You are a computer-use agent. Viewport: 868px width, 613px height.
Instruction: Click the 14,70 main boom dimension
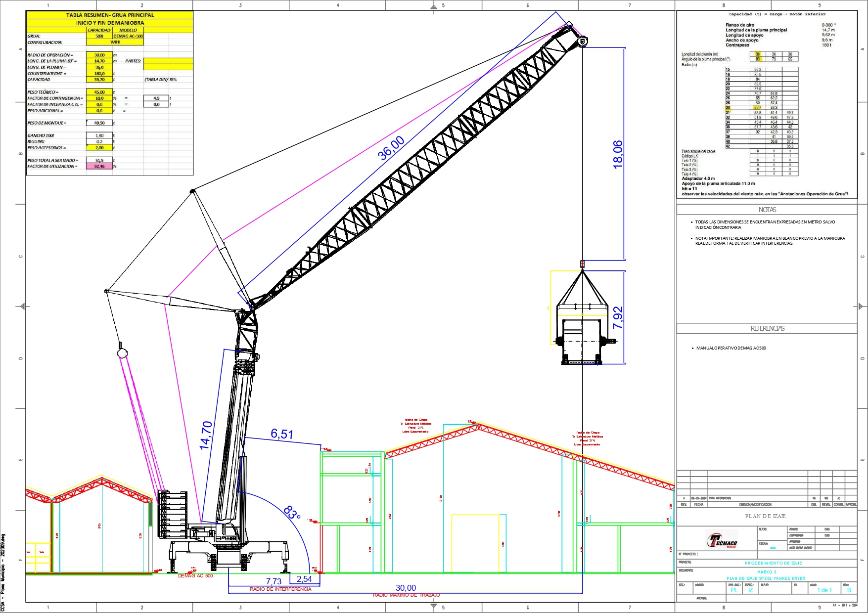pyautogui.click(x=206, y=435)
